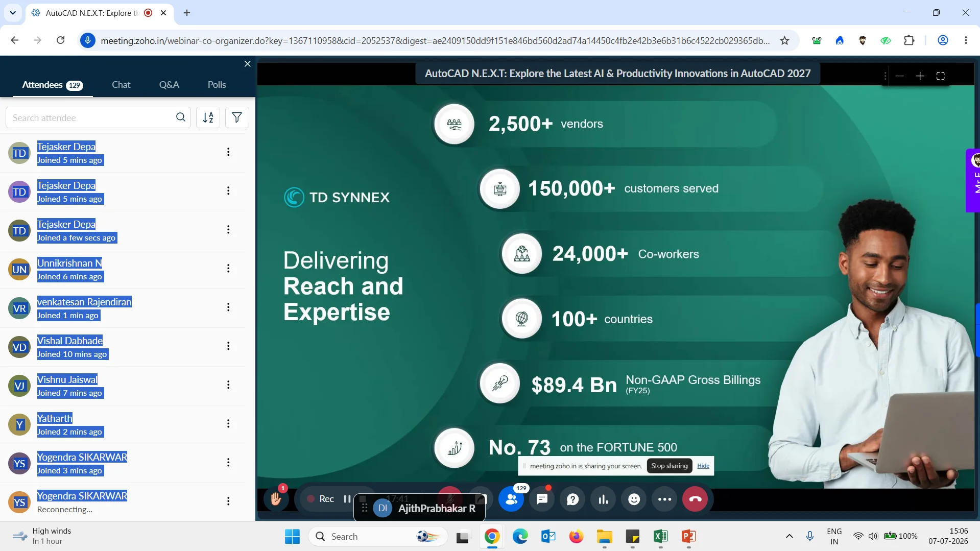Sort attendees alphabetically
Image resolution: width=980 pixels, height=551 pixels.
[208, 117]
